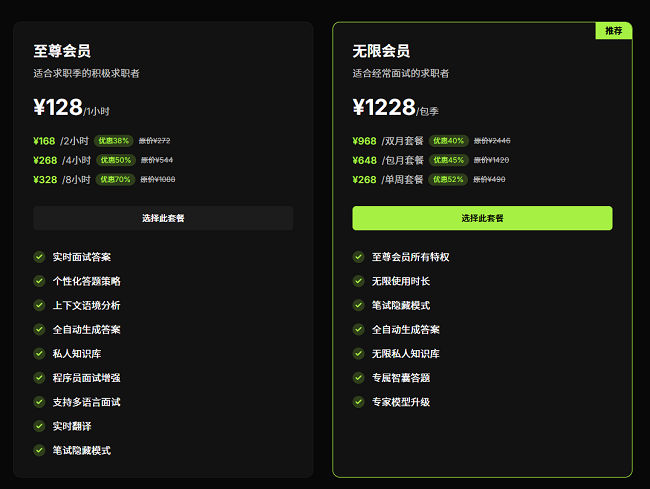Choose the ¥268 单周套餐 option
The width and height of the screenshot is (650, 489).
point(387,180)
